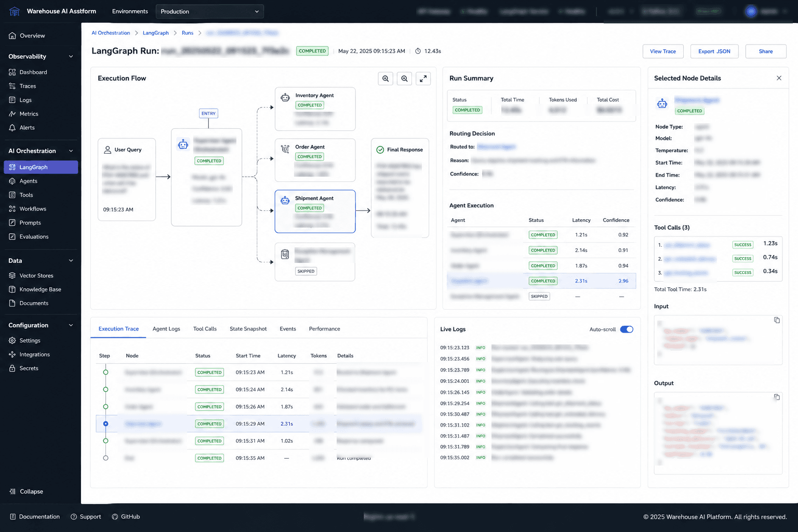Image resolution: width=798 pixels, height=532 pixels.
Task: Click the Knowledge Base book icon
Action: tap(12, 289)
